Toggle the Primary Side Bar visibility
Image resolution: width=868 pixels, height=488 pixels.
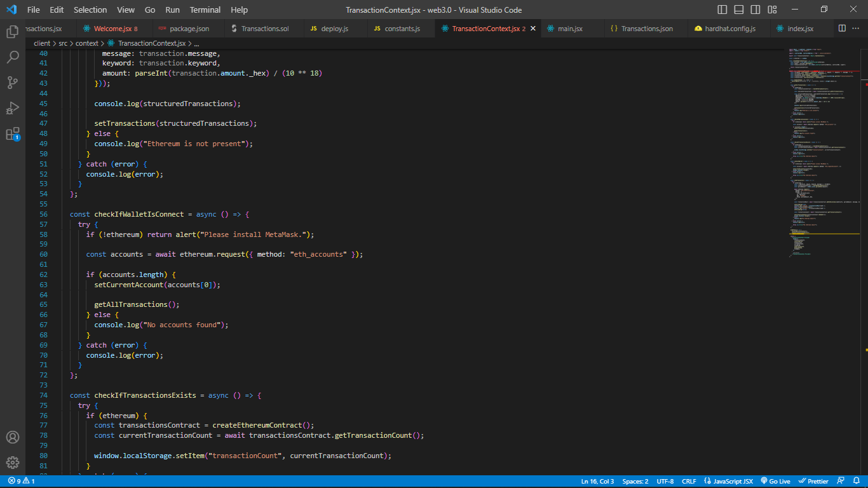pyautogui.click(x=722, y=10)
